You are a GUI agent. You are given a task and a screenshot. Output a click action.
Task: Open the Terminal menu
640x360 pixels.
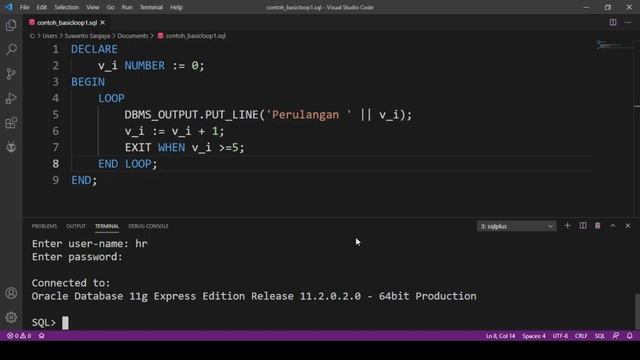151,7
